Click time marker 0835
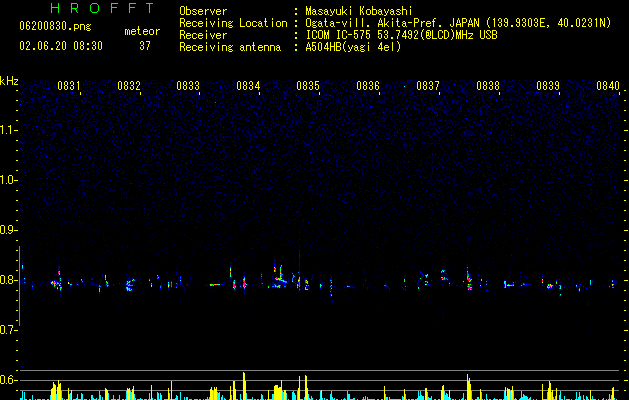The width and height of the screenshot is (629, 400). click(x=308, y=86)
